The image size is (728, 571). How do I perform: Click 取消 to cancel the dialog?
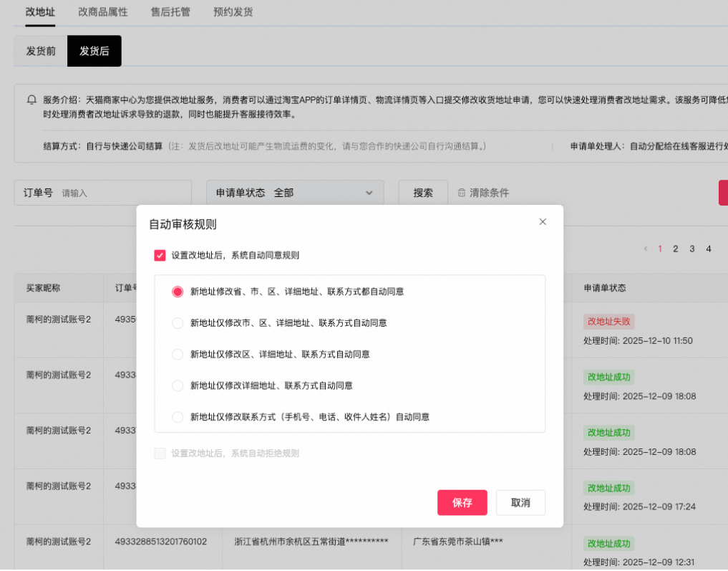click(520, 503)
